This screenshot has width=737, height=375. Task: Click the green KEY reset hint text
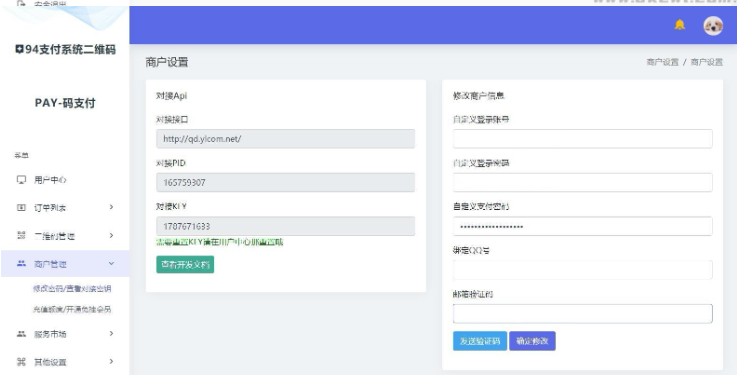220,242
